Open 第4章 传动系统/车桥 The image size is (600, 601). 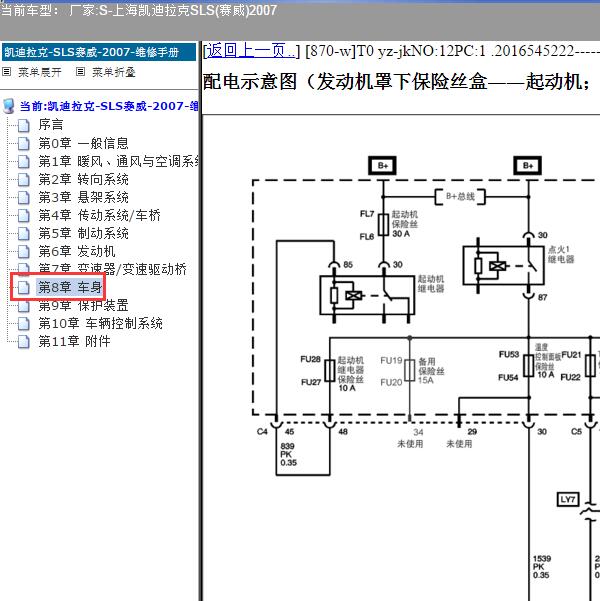99,215
